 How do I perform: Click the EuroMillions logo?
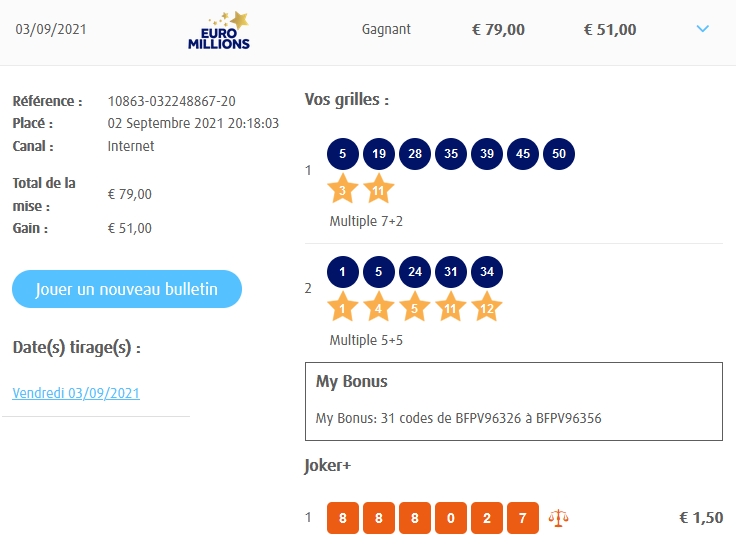[218, 30]
